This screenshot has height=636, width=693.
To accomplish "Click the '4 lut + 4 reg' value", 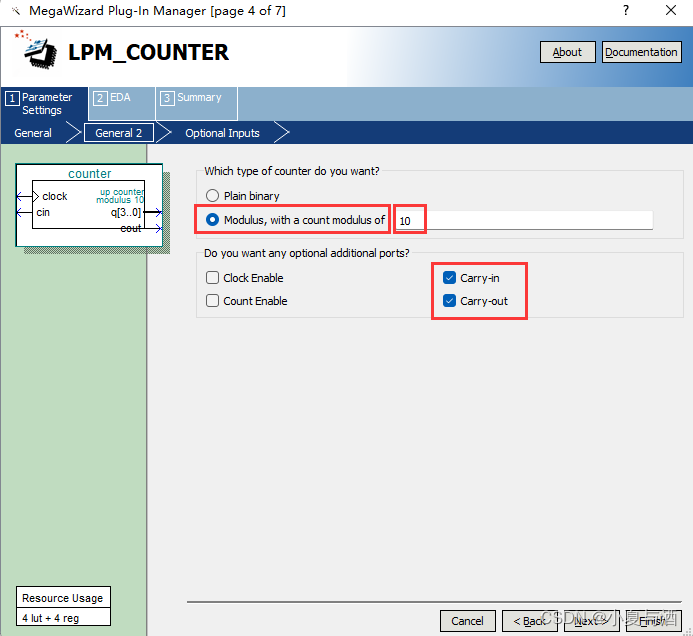I will tap(50, 618).
